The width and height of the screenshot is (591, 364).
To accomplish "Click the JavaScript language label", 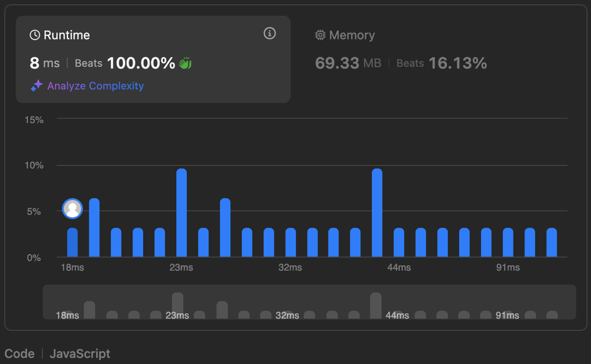I will (x=80, y=354).
